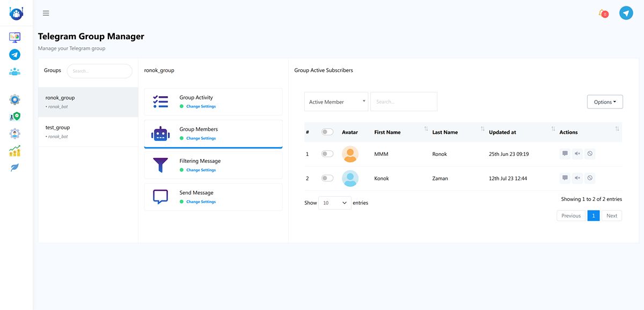644x310 pixels.
Task: Click the message icon for MMM Ronok
Action: (x=565, y=154)
